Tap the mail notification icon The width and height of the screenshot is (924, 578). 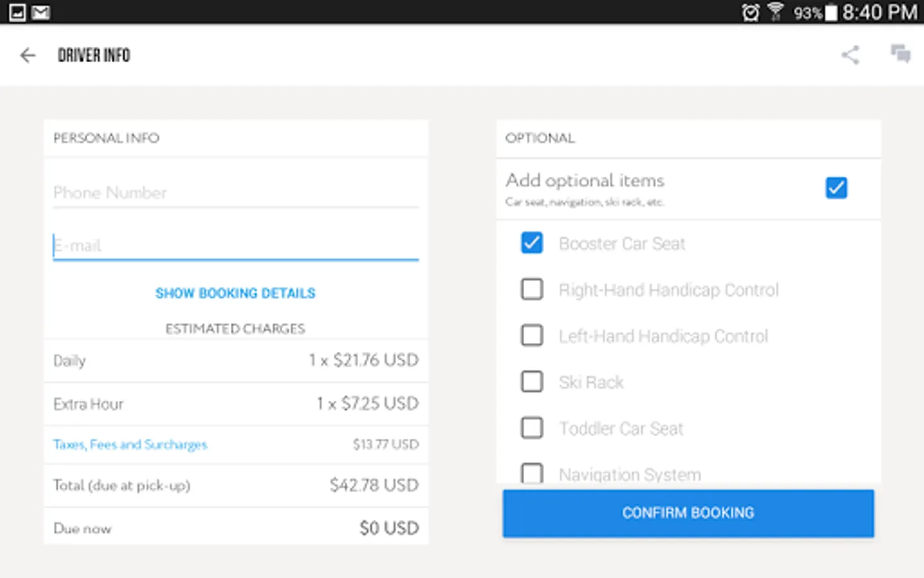coord(40,12)
